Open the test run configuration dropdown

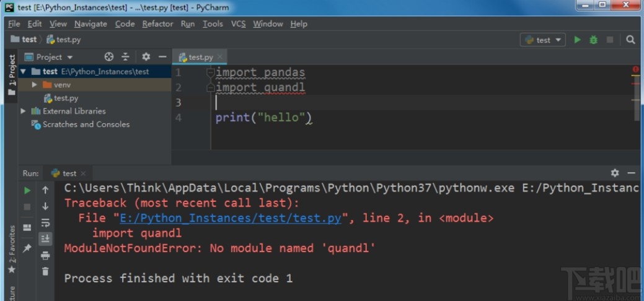pos(542,40)
